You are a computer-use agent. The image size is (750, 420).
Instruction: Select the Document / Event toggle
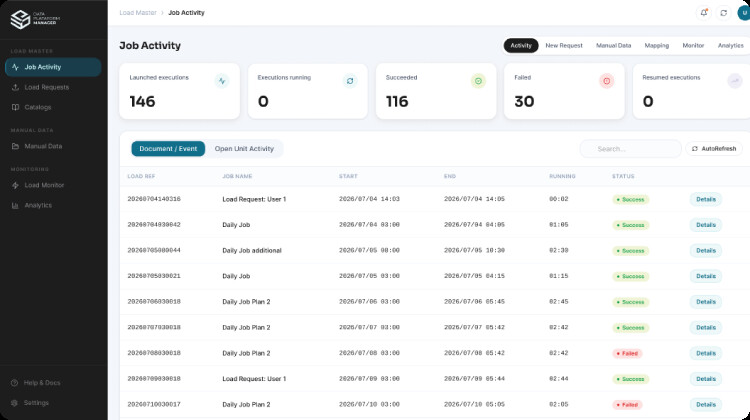pyautogui.click(x=168, y=149)
